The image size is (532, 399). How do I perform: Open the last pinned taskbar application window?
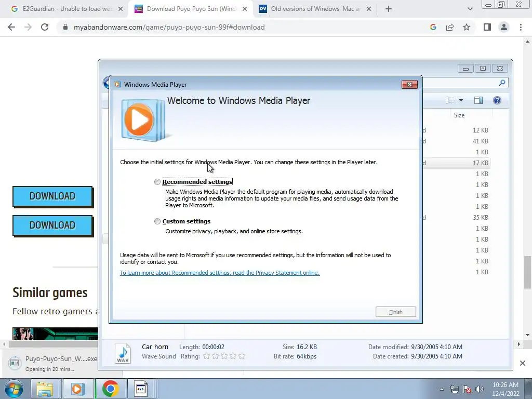tap(140, 389)
